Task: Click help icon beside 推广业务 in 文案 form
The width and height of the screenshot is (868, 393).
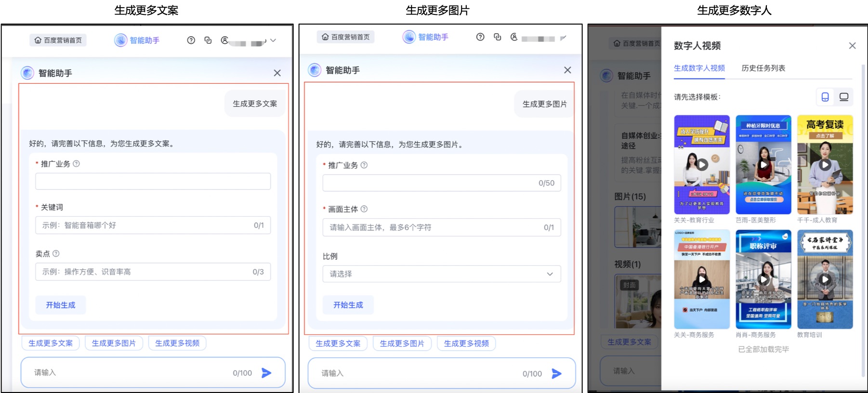Action: (76, 164)
